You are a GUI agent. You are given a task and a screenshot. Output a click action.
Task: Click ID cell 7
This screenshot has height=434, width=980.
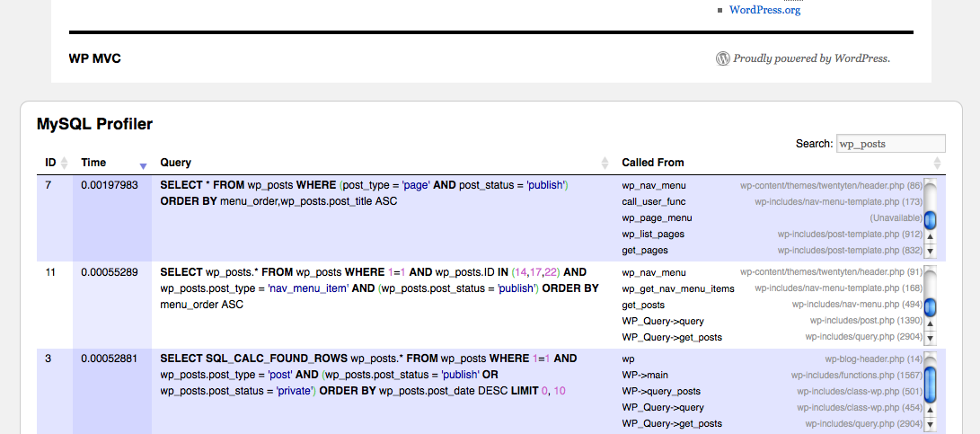pyautogui.click(x=49, y=185)
